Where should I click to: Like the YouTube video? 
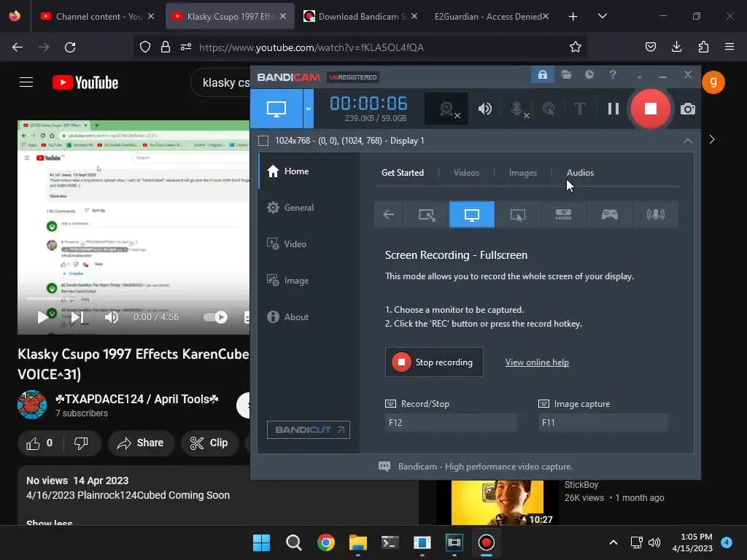click(39, 443)
